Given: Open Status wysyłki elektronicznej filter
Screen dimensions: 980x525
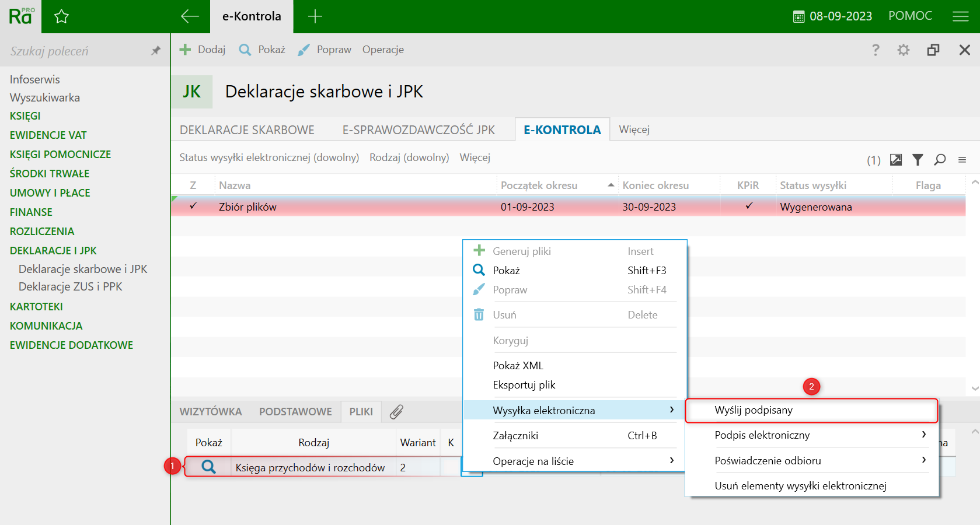Looking at the screenshot, I should (x=269, y=157).
